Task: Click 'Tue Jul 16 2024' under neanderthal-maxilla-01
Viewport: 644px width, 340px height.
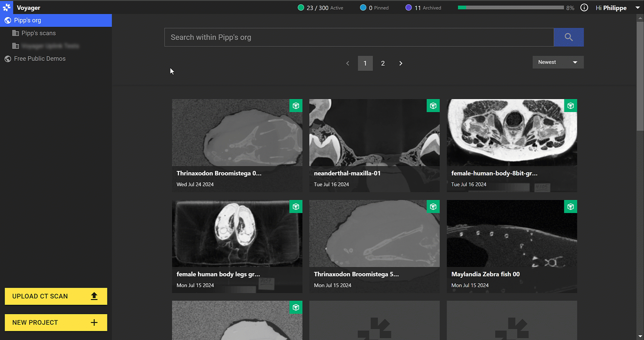Action: (331, 184)
